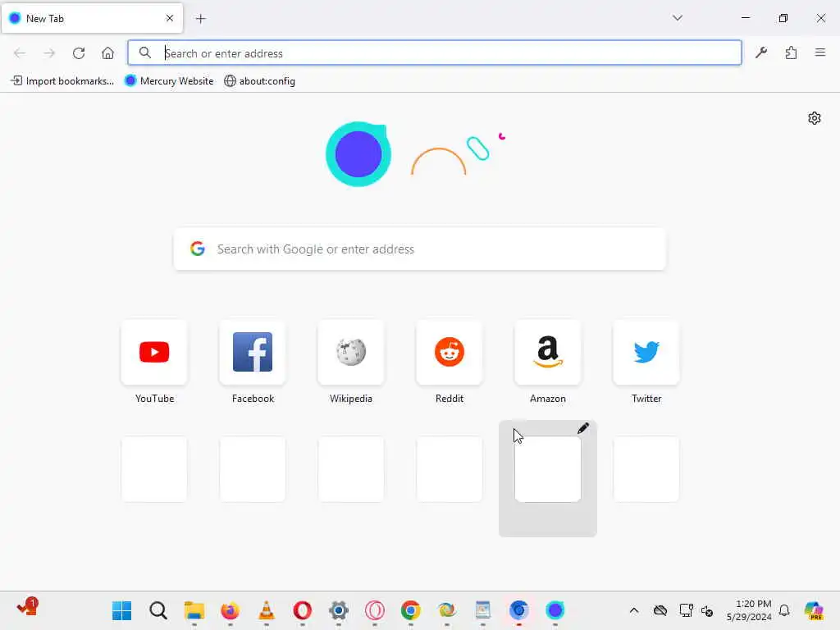Screen dimensions: 840x630
Task: Go back with the back arrow
Action: [20, 53]
